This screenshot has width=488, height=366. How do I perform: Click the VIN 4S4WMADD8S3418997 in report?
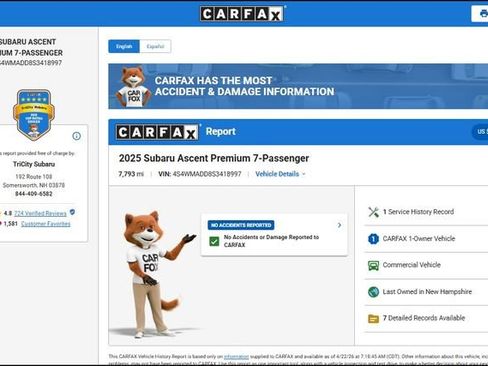point(207,174)
